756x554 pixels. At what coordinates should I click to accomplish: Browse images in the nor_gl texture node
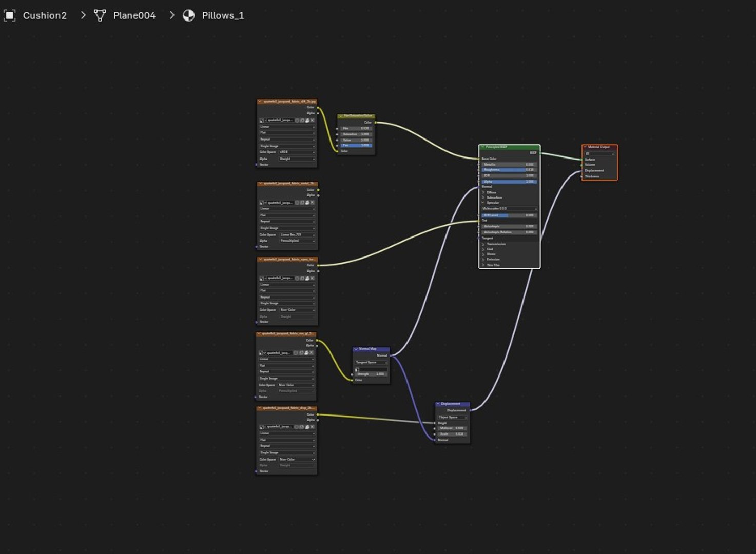[x=261, y=353]
